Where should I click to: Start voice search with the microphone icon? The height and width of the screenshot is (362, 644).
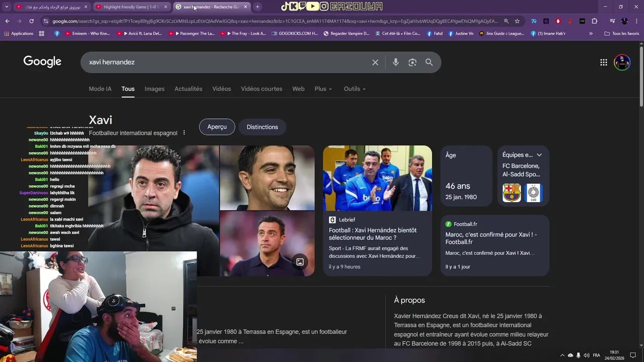pyautogui.click(x=395, y=62)
